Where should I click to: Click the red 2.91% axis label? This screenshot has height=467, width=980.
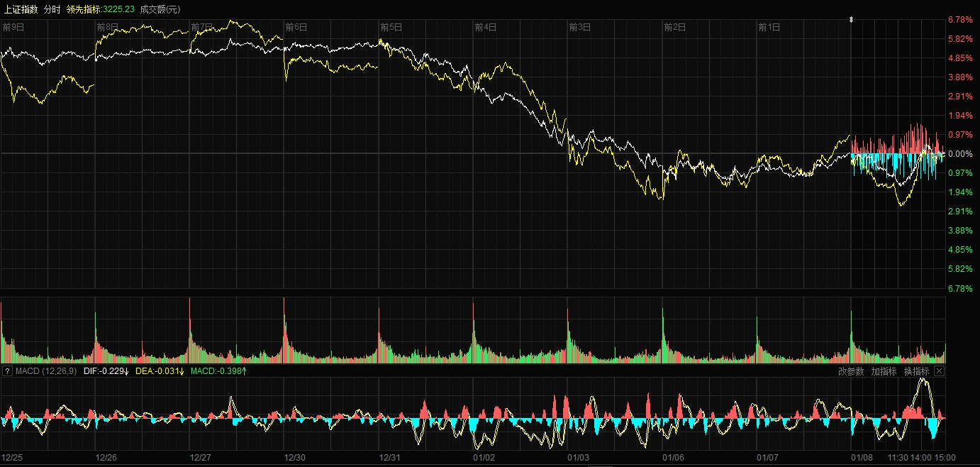(960, 97)
